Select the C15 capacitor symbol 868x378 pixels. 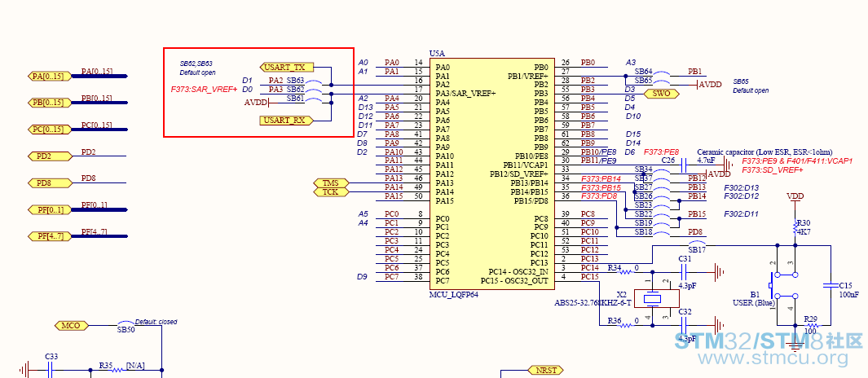[x=830, y=286]
